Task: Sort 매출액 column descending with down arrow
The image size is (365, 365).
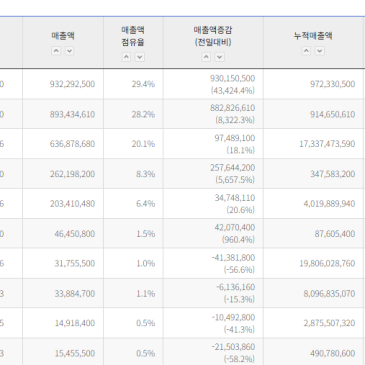Action: 69,51
